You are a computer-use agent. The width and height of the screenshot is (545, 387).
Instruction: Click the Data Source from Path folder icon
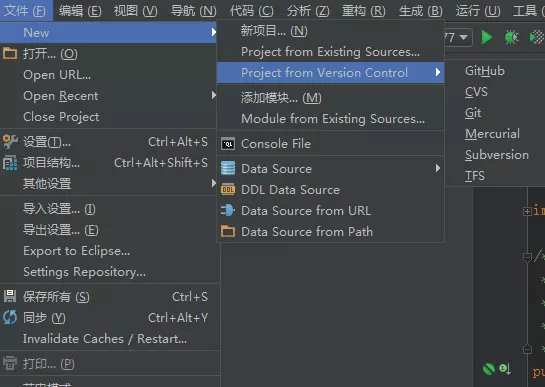tap(228, 232)
